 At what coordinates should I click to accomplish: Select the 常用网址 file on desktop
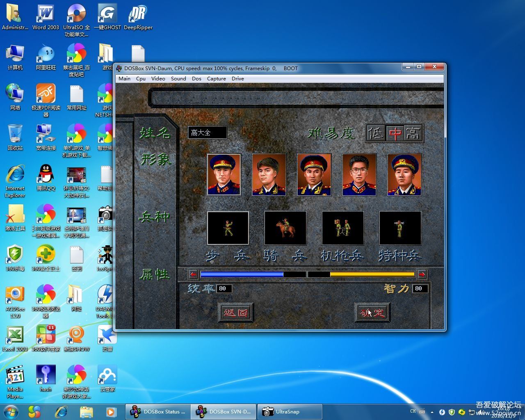(76, 97)
